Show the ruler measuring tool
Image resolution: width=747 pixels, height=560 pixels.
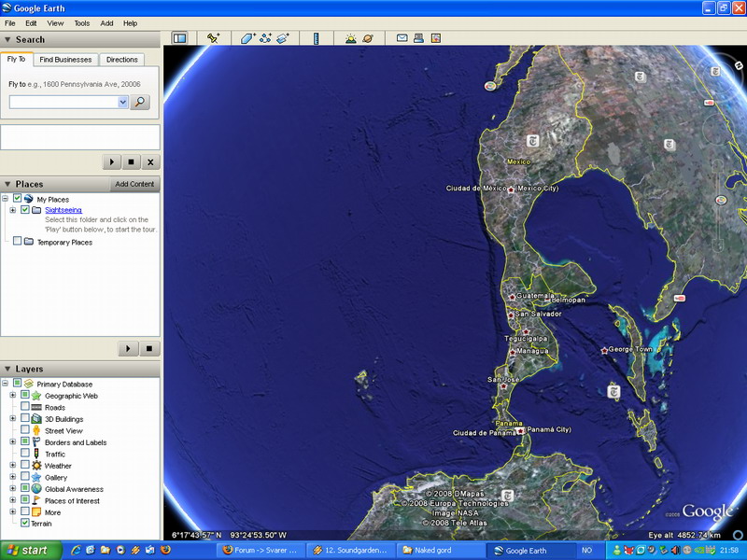[x=316, y=38]
